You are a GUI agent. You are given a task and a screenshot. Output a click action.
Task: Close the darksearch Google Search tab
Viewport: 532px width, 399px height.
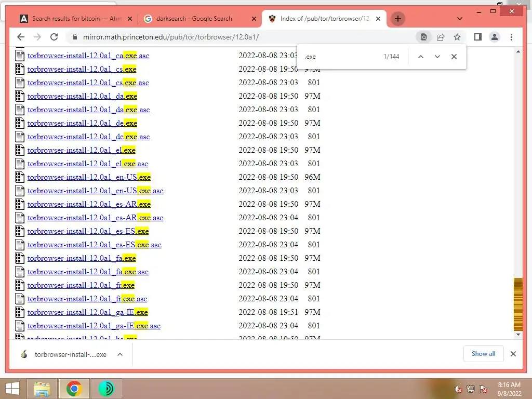click(x=254, y=19)
